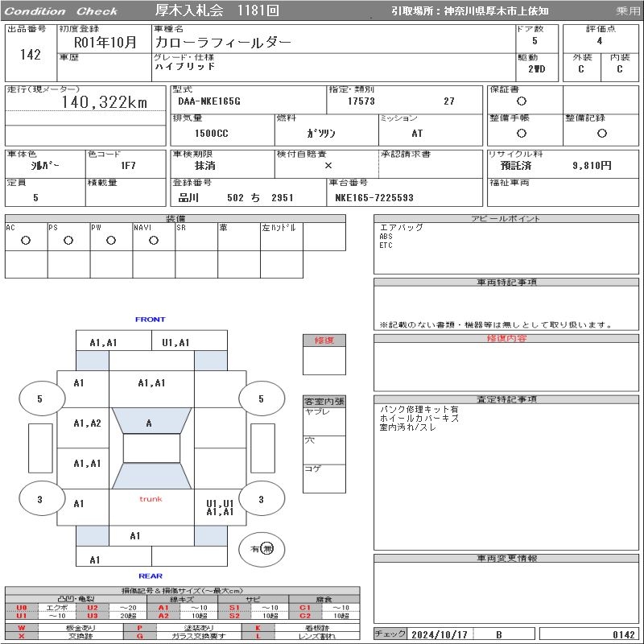
Task: Click the 厚木入札会 1181回 heading
Action: click(217, 10)
